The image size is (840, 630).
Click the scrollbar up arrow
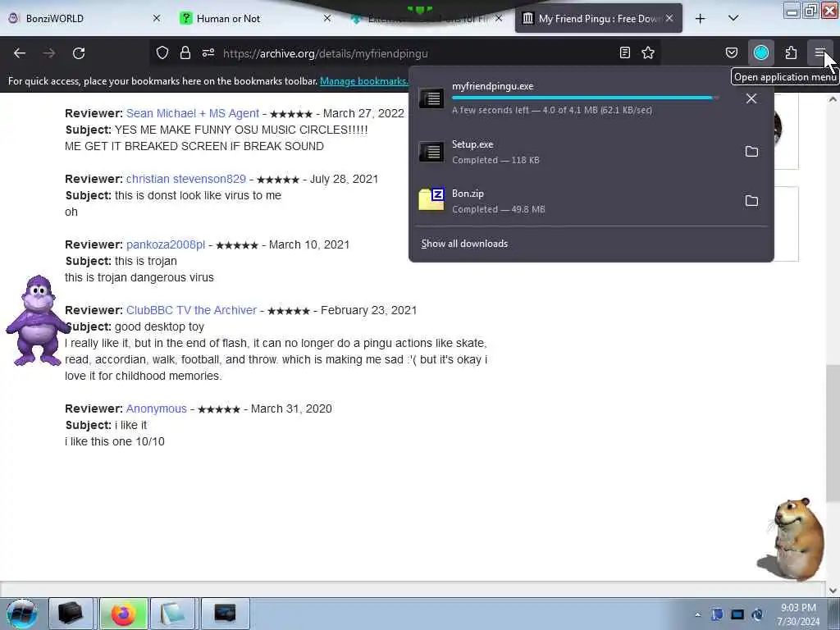coord(833,99)
